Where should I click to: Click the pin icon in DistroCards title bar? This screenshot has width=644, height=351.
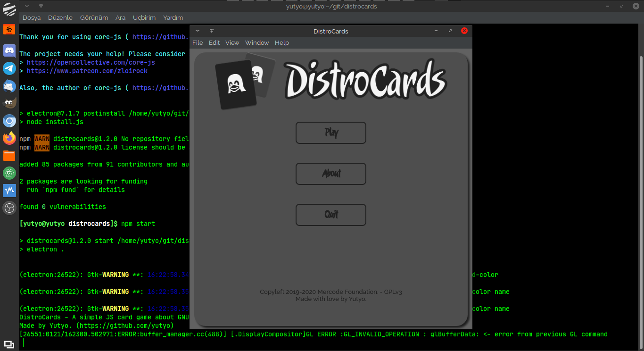(x=212, y=31)
